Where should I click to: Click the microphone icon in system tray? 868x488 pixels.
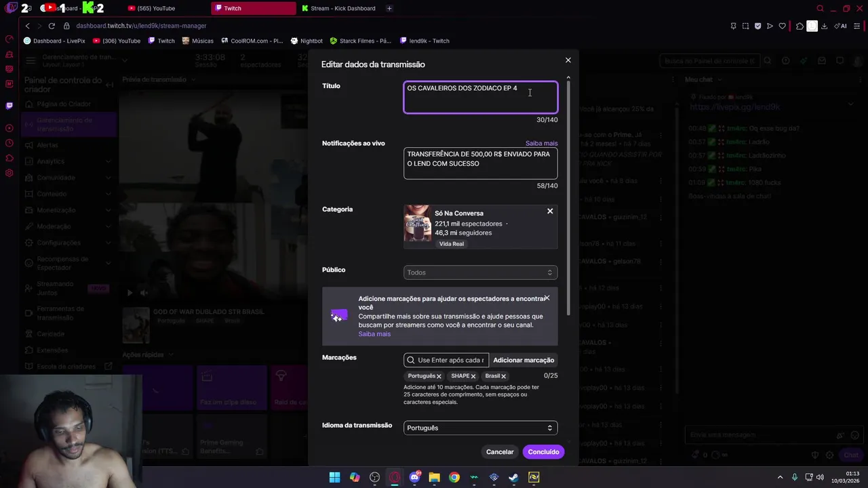795,477
